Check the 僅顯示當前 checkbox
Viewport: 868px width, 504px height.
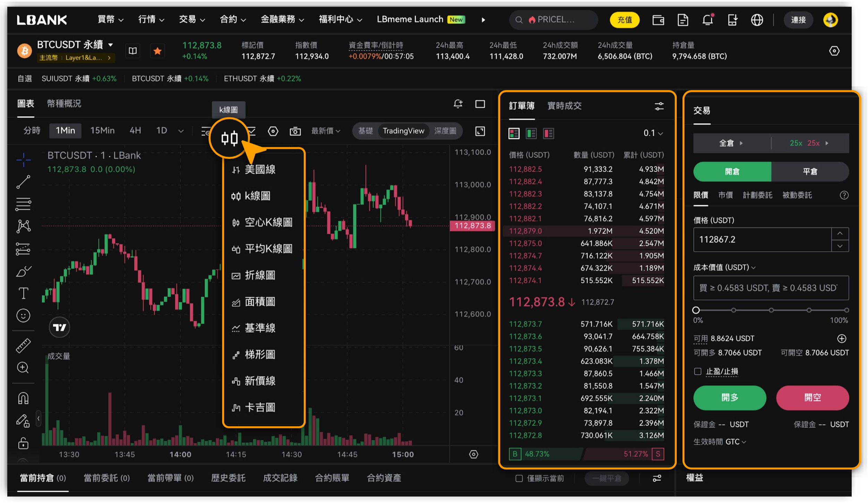pos(519,478)
